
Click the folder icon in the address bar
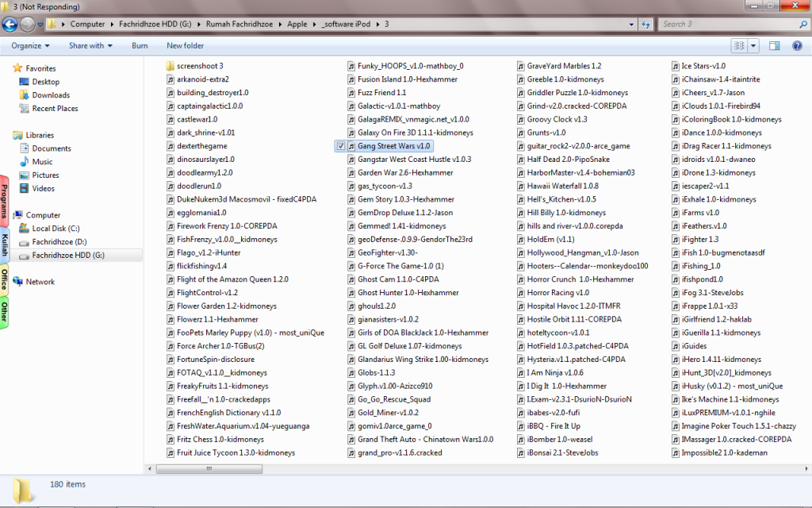[52, 24]
